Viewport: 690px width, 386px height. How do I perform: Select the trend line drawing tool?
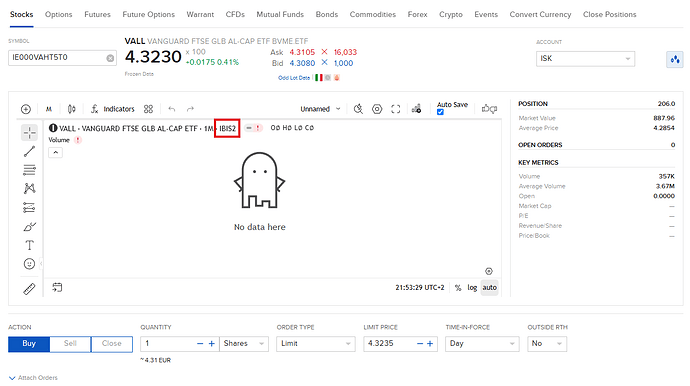tap(29, 151)
